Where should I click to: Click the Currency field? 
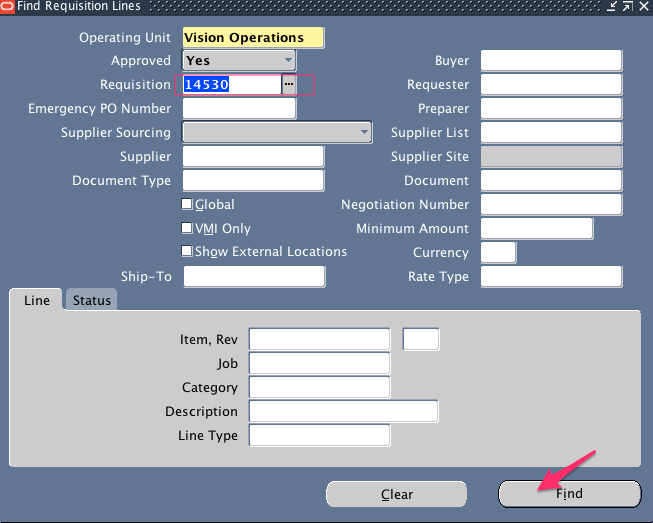498,252
